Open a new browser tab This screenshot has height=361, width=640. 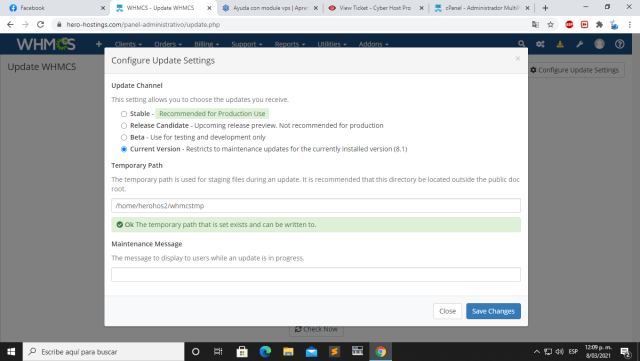click(545, 8)
